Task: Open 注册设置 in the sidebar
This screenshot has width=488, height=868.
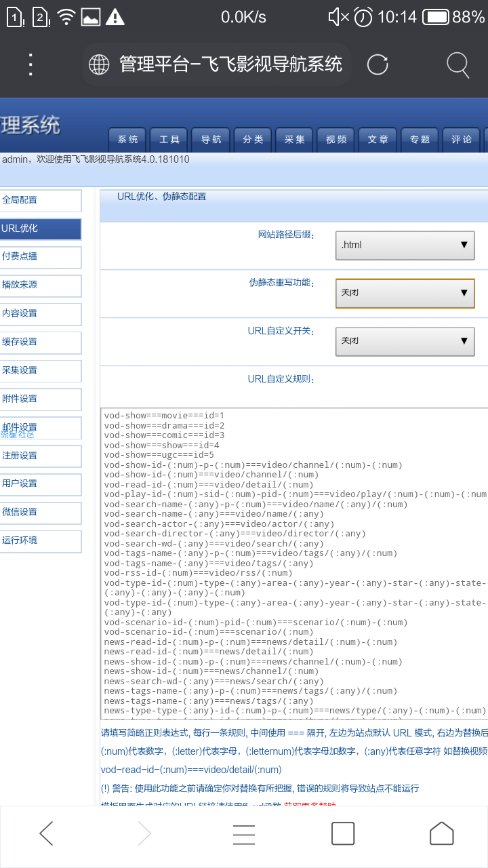Action: pyautogui.click(x=40, y=456)
